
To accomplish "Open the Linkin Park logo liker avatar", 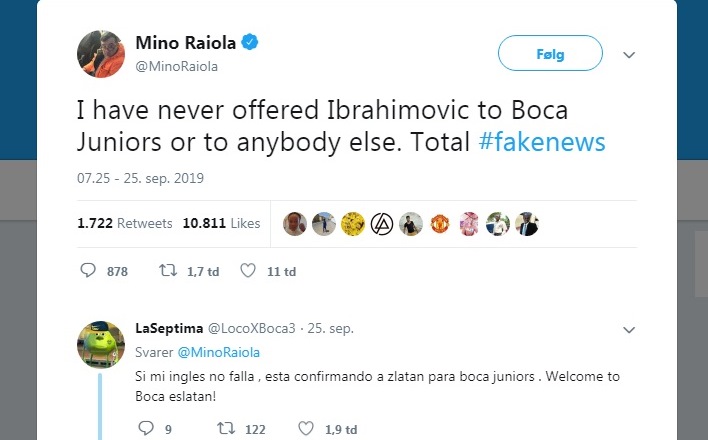I will coord(380,224).
